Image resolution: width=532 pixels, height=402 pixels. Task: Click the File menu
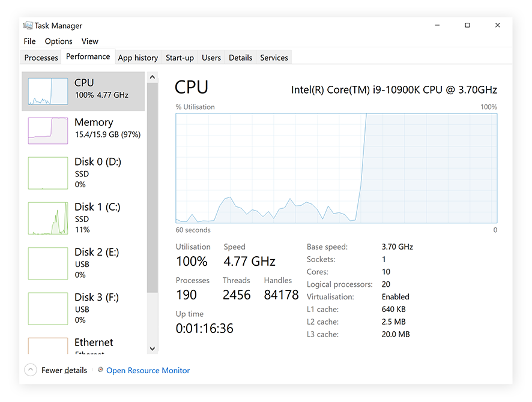click(29, 41)
